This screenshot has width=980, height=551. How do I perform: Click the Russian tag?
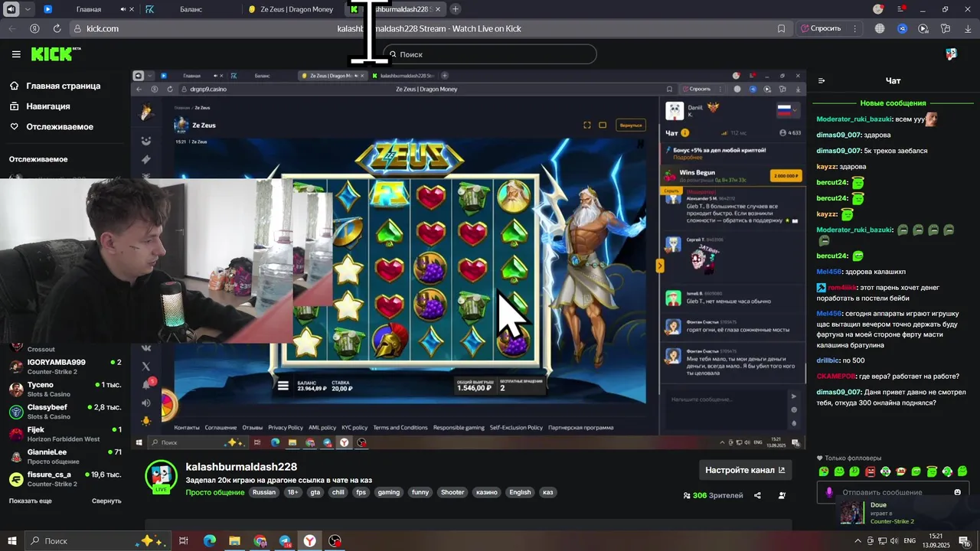tap(263, 492)
